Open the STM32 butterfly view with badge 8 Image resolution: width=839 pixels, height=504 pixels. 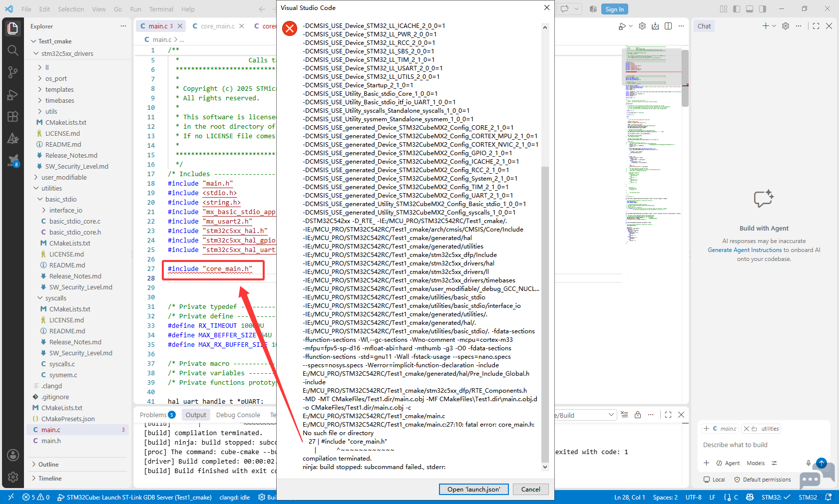click(x=13, y=161)
